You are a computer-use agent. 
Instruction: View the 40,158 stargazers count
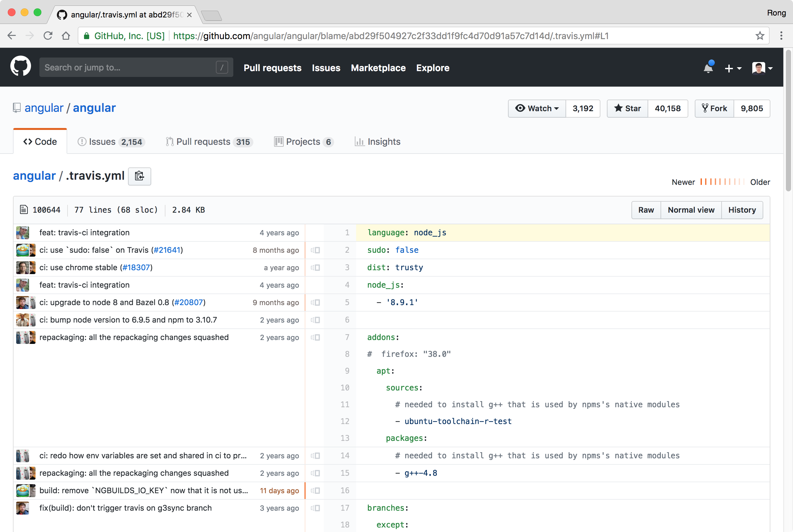point(668,108)
